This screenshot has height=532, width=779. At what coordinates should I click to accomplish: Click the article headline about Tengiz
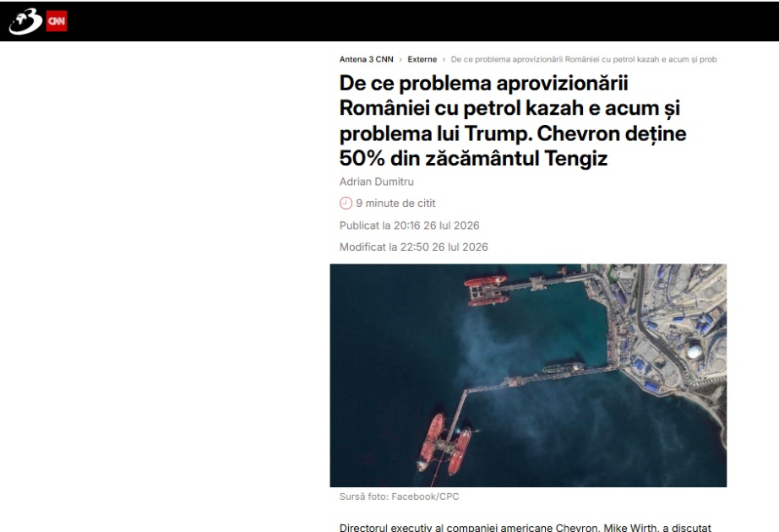pos(513,121)
